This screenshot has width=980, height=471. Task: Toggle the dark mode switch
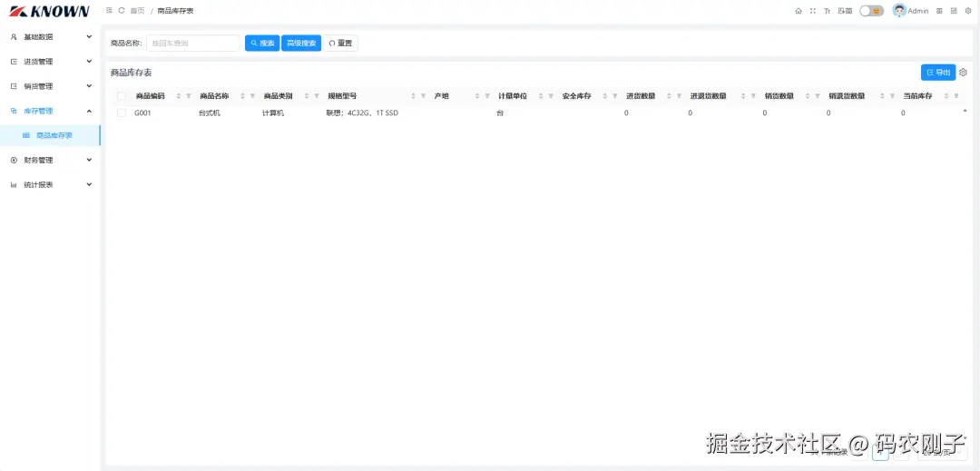coord(871,11)
